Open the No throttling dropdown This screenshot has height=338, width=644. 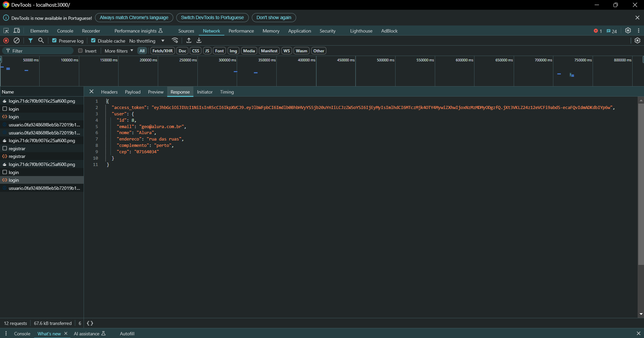[x=147, y=41]
